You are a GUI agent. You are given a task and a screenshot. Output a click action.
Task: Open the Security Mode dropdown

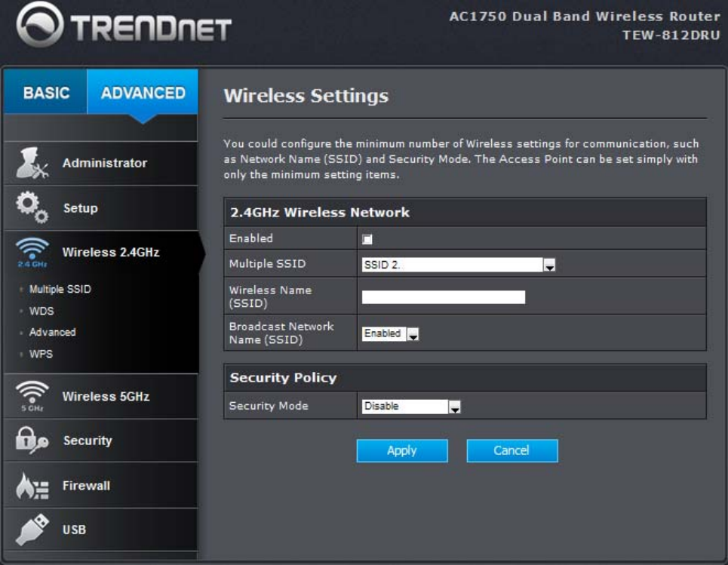point(411,407)
